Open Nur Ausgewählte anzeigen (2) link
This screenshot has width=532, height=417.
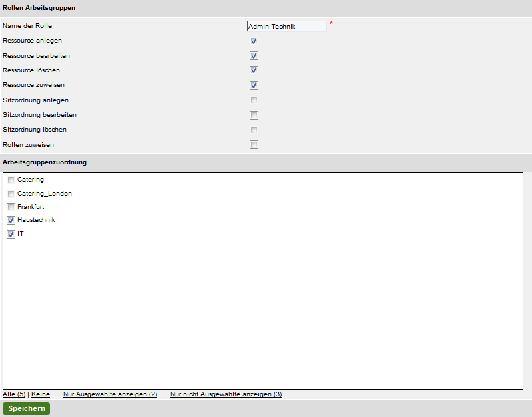pyautogui.click(x=111, y=394)
